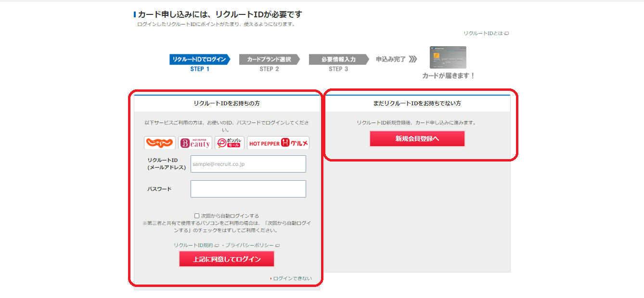Viewport: 644px width, 298px height.
Task: Click the heading カード申し込みには、リクルートIDが必要です
Action: (x=220, y=14)
